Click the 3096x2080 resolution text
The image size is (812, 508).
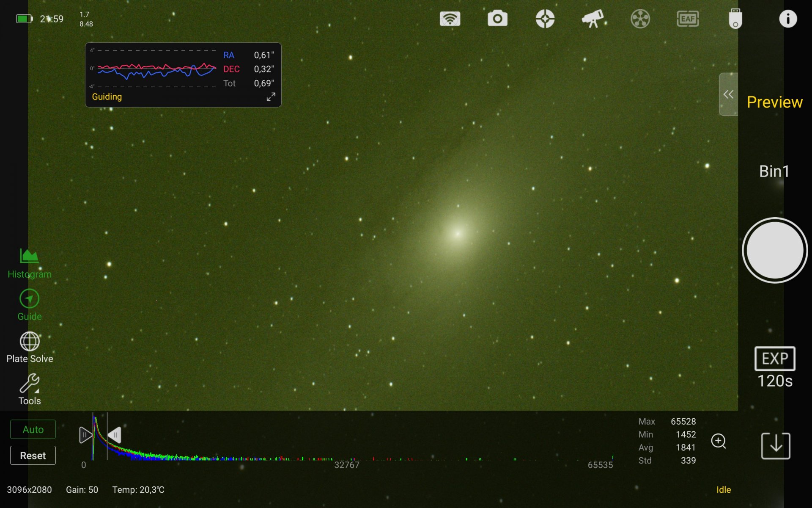tap(29, 490)
